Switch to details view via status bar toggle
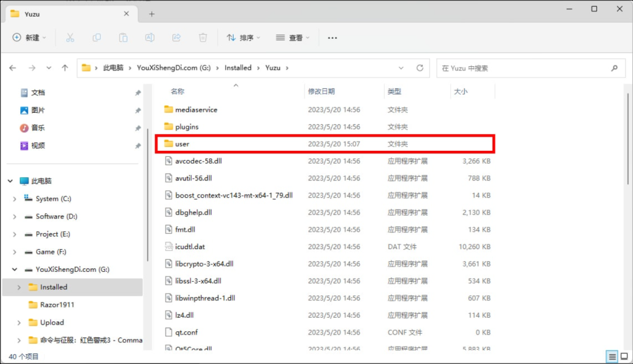633x364 pixels. 612,357
